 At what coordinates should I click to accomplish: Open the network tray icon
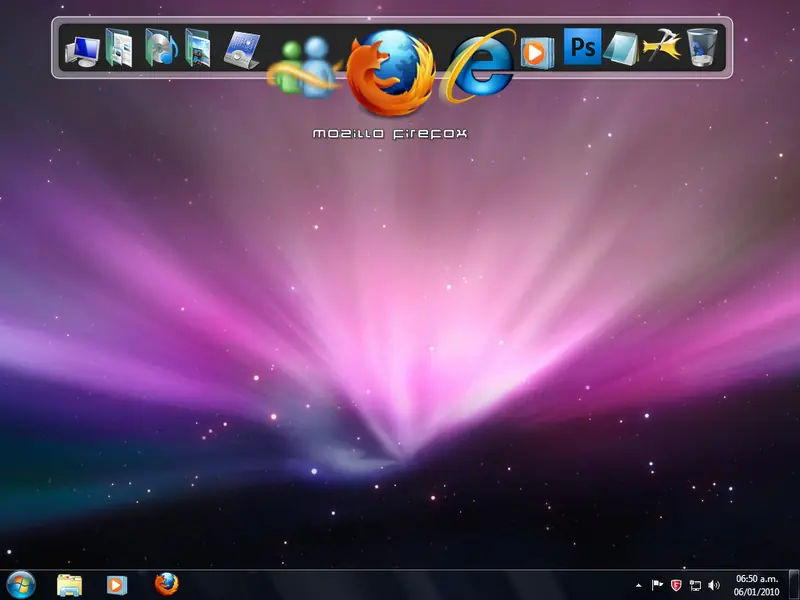click(x=695, y=586)
